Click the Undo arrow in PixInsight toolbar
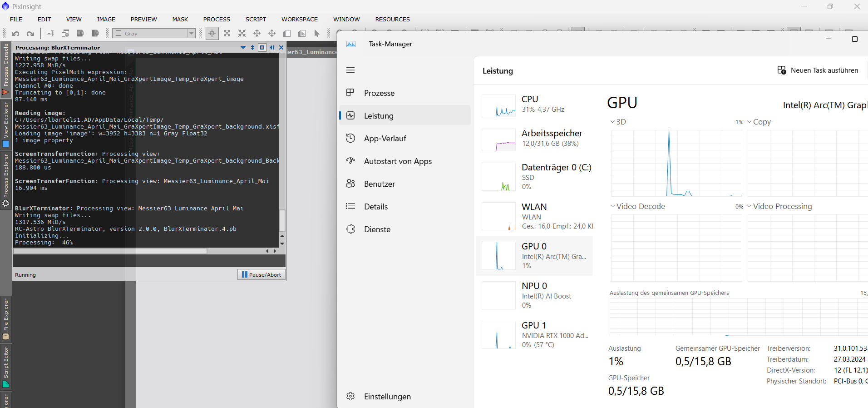The image size is (868, 408). coord(15,33)
